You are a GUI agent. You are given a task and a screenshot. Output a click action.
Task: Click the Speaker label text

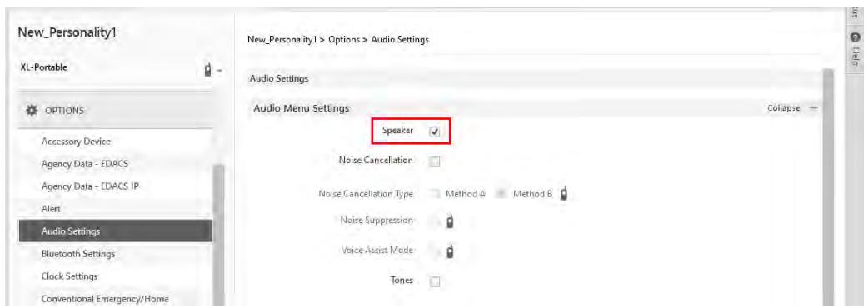398,131
